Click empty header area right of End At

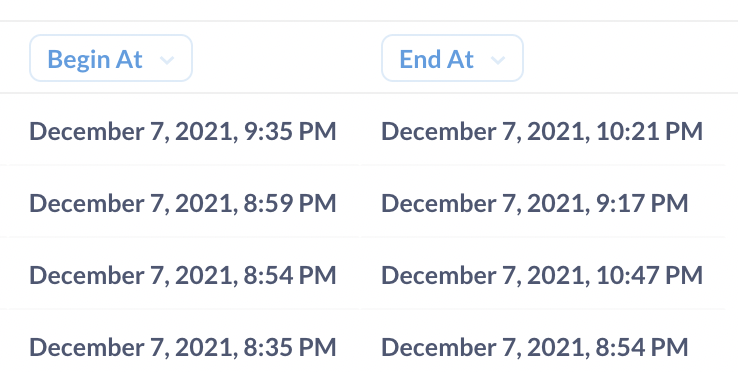coord(631,58)
